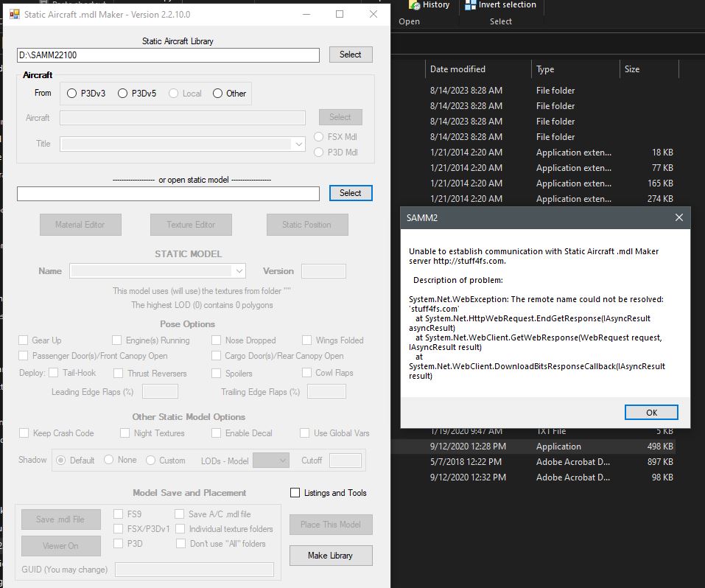Open the aircraft Title dropdown

pyautogui.click(x=298, y=144)
